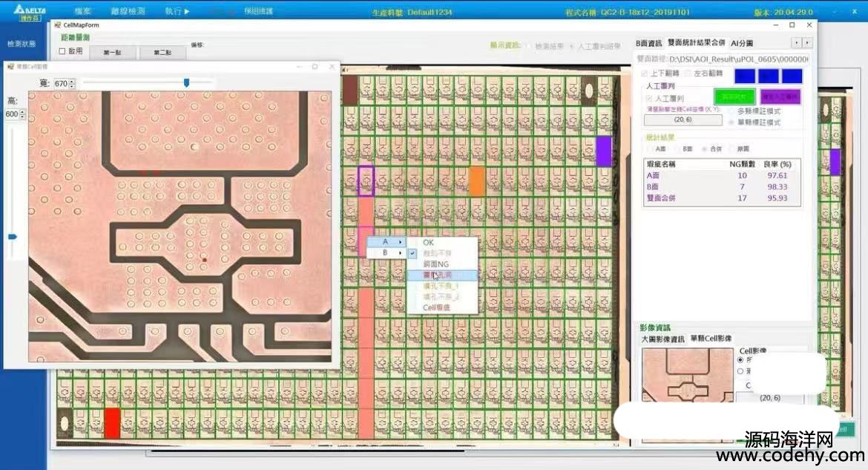Switch to the AI分圖 tab
Image resolution: width=868 pixels, height=470 pixels.
pos(742,43)
